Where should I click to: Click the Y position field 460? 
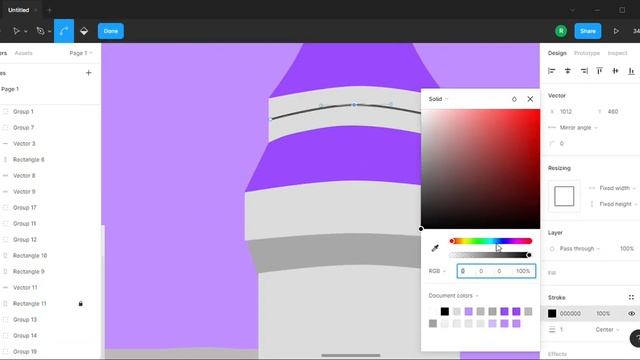[613, 111]
